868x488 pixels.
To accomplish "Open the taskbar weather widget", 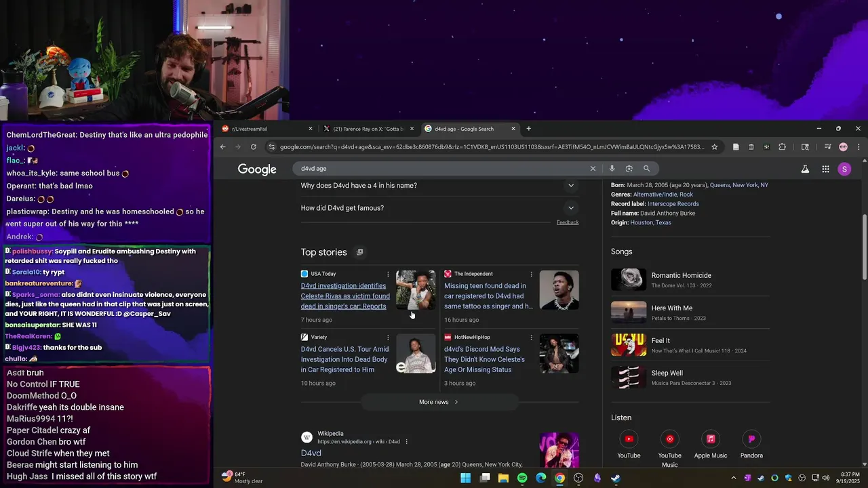I will 243,478.
